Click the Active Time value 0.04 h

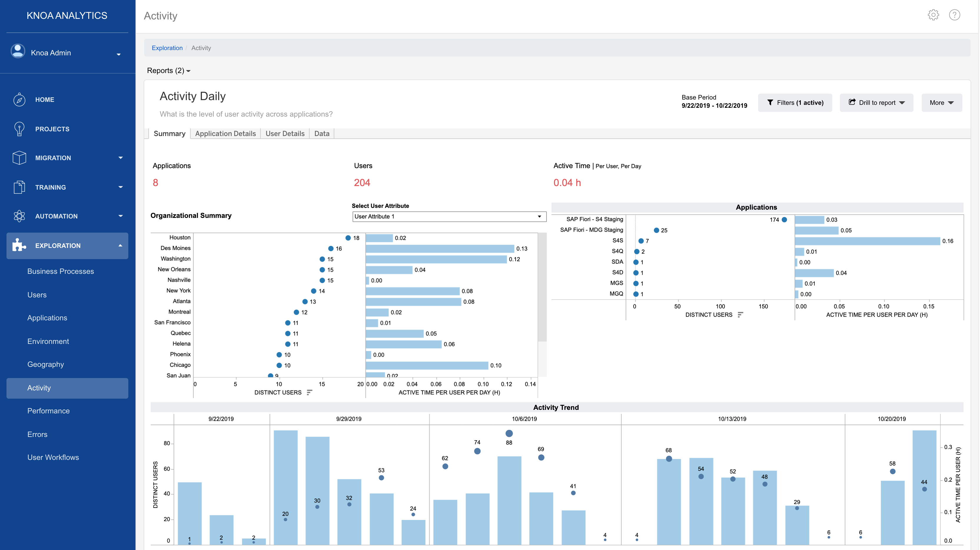[567, 183]
